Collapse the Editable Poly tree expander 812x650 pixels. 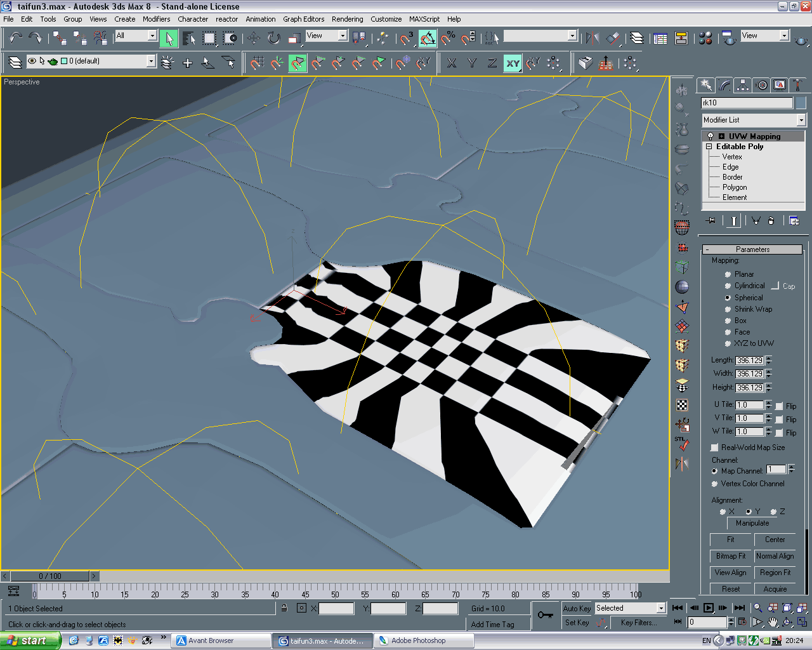click(x=709, y=147)
